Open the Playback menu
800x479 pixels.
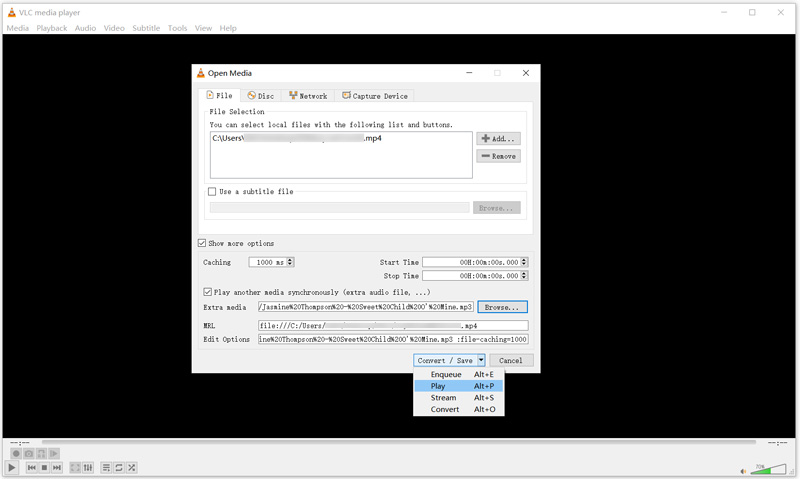click(x=52, y=28)
